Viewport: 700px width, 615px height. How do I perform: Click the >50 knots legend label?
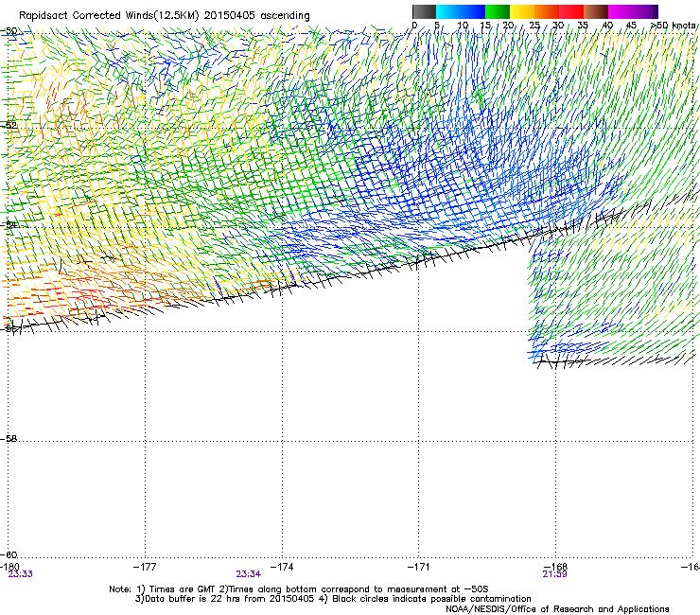click(x=674, y=26)
